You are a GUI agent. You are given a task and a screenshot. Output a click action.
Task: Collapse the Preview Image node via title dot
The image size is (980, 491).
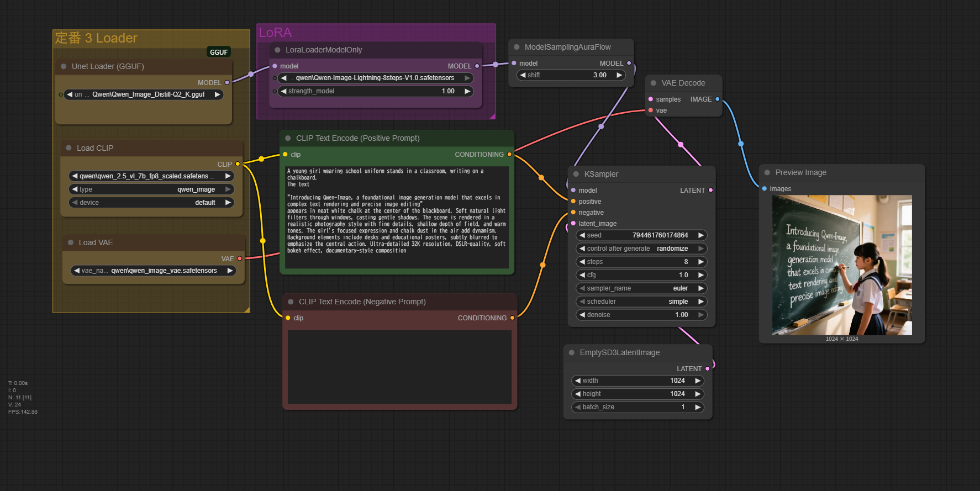point(767,172)
